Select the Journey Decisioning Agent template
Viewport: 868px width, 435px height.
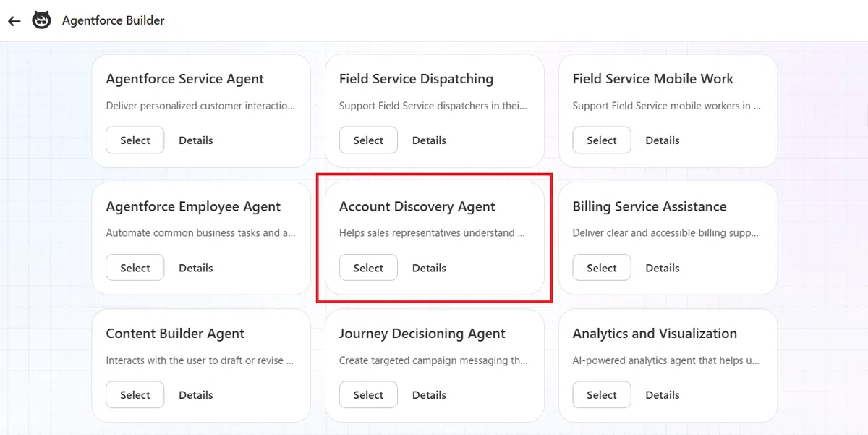click(x=368, y=395)
